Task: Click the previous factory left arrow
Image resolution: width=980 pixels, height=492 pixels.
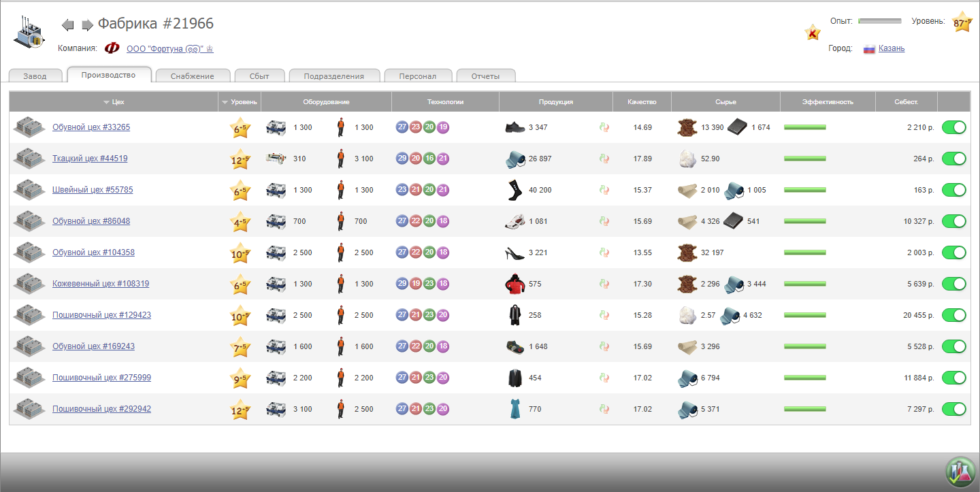Action: coord(67,25)
